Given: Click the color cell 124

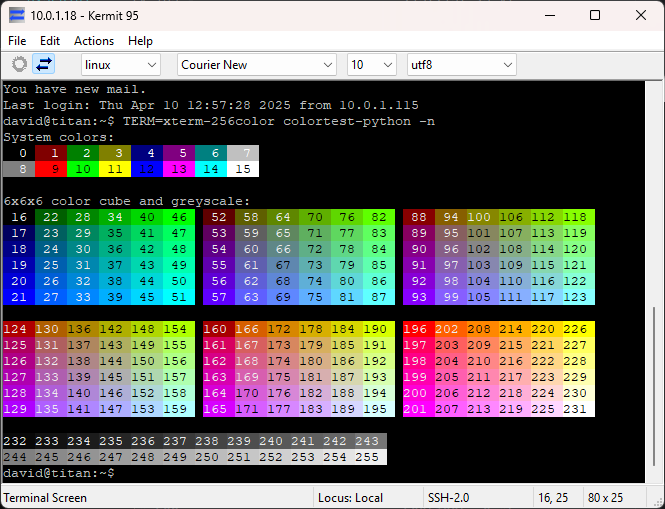Looking at the screenshot, I should [x=19, y=329].
